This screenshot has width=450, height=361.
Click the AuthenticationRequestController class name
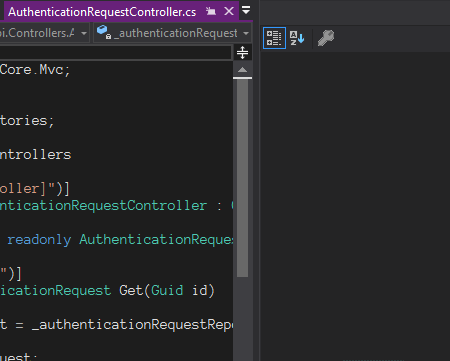(103, 205)
